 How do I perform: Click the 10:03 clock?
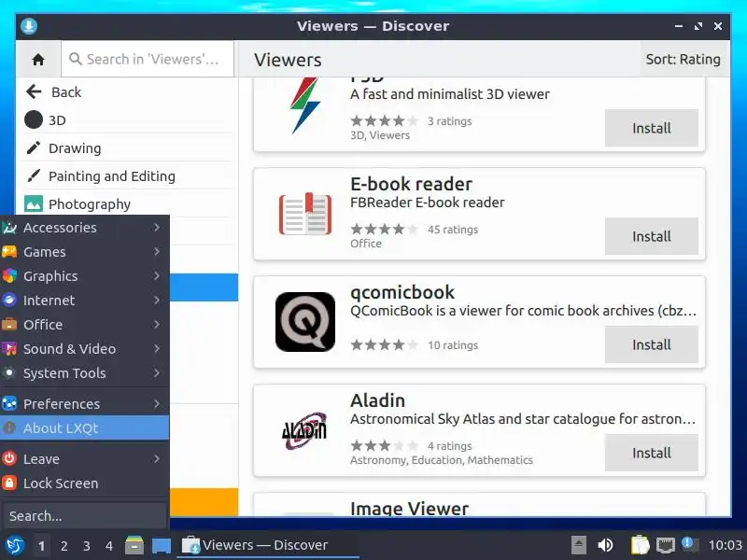(726, 545)
